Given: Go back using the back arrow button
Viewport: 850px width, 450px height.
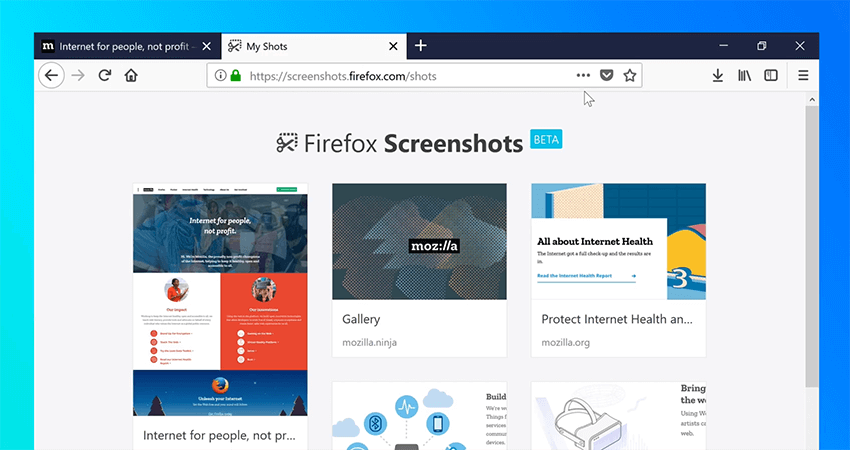Looking at the screenshot, I should 51,75.
